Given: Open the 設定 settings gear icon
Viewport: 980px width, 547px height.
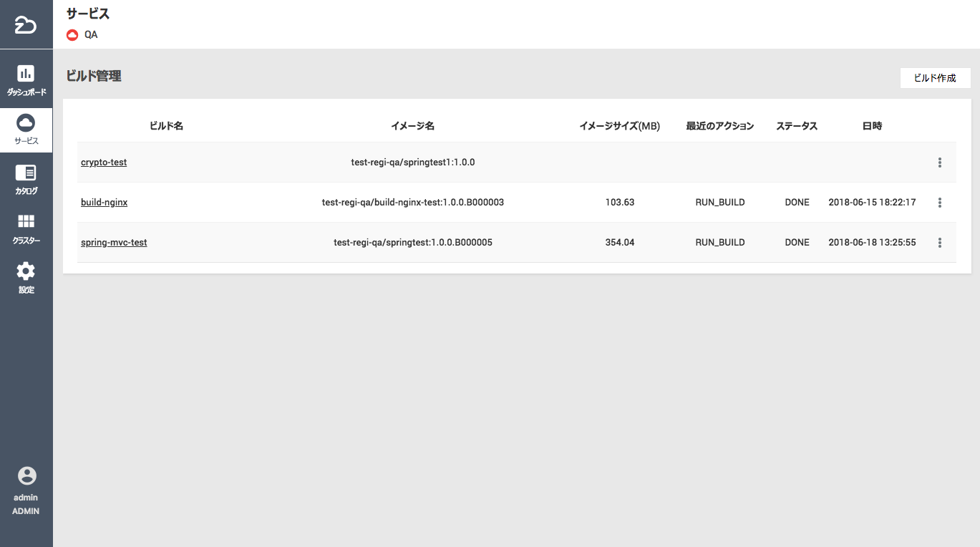Looking at the screenshot, I should pyautogui.click(x=26, y=271).
